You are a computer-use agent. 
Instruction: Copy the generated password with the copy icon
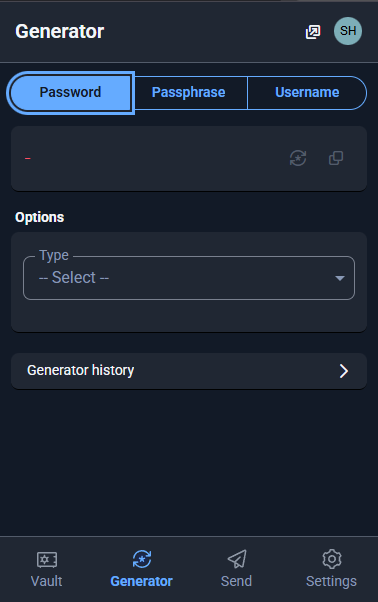pos(336,158)
